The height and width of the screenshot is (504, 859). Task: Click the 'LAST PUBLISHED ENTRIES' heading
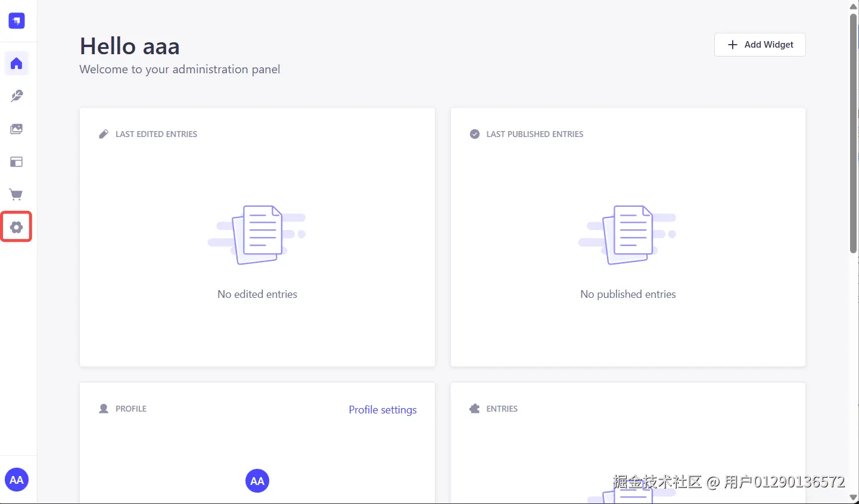click(535, 134)
